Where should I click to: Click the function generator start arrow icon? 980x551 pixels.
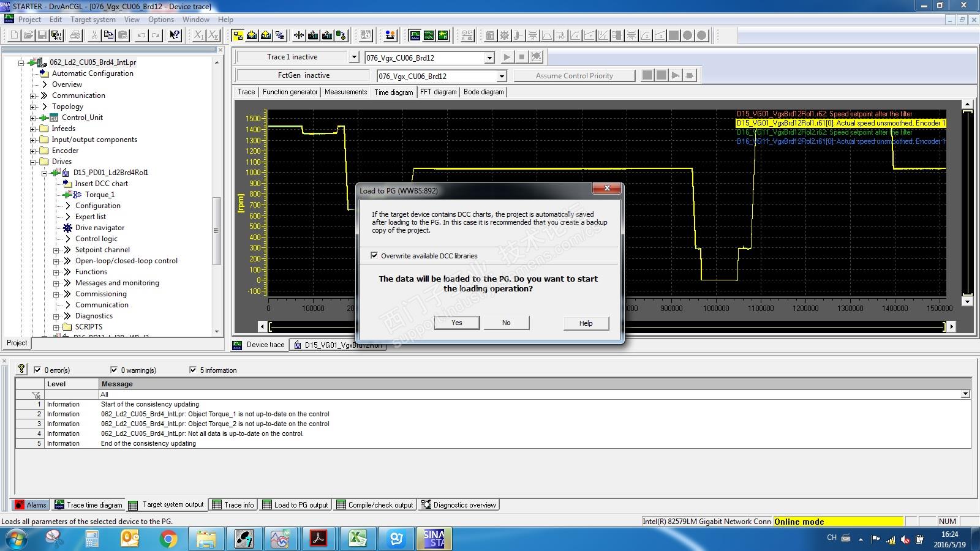point(676,75)
